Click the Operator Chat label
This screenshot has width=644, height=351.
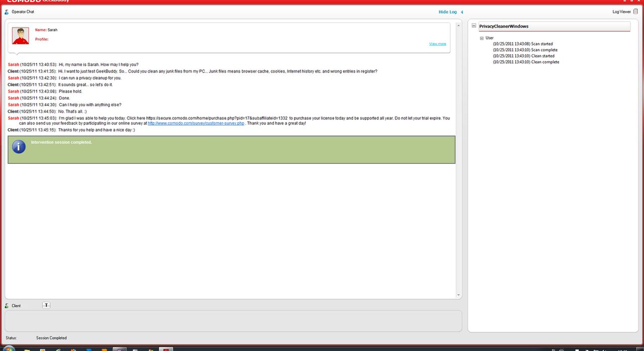coord(23,12)
